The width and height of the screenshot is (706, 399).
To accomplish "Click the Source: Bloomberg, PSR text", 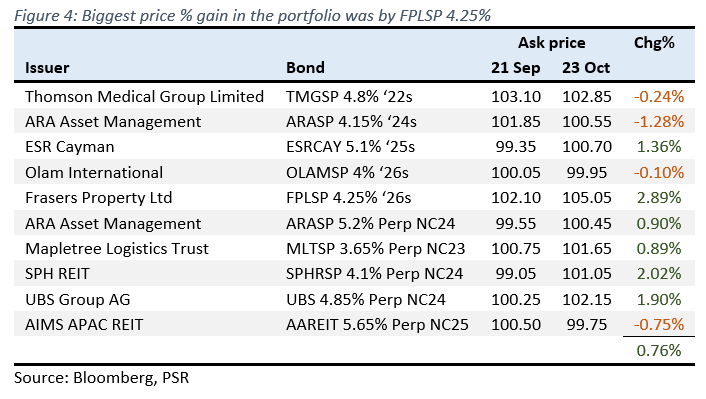I will (x=102, y=377).
